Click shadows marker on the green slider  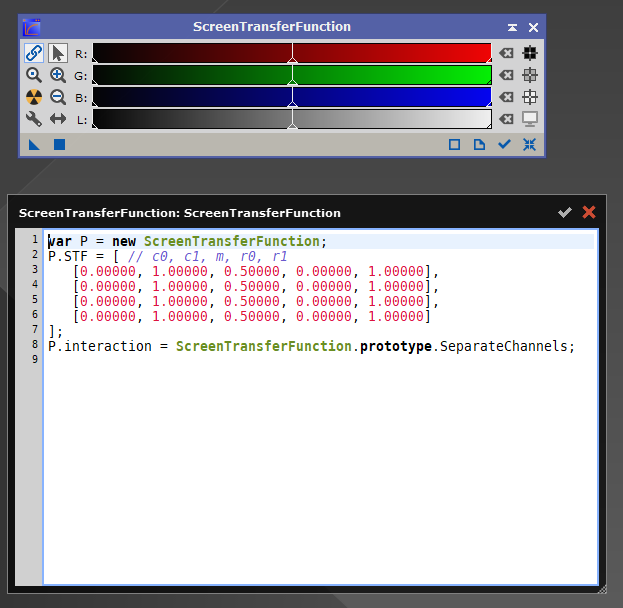click(95, 82)
